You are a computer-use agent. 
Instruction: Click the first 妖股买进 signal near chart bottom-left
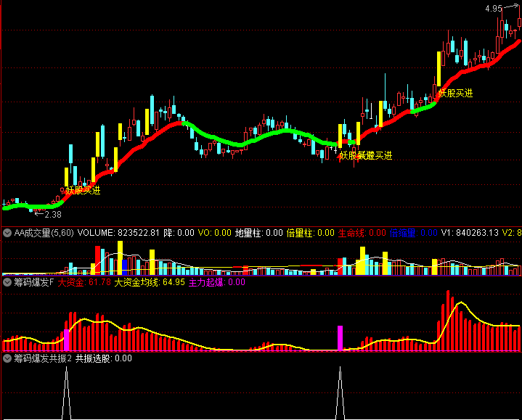[x=83, y=191]
